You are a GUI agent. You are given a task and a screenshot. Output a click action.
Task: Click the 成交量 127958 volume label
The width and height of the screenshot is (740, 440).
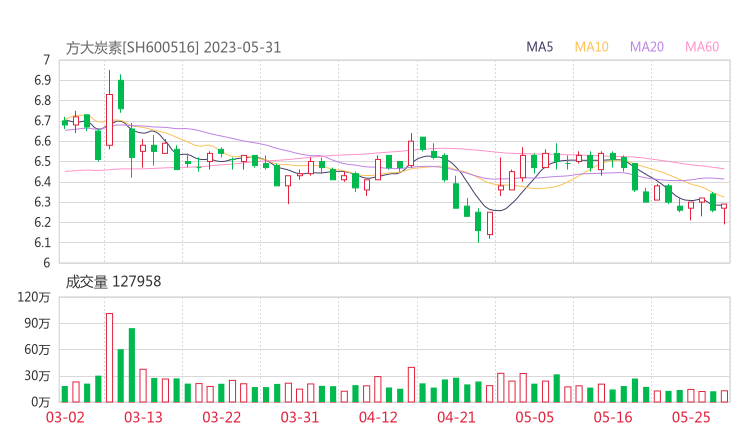[113, 282]
